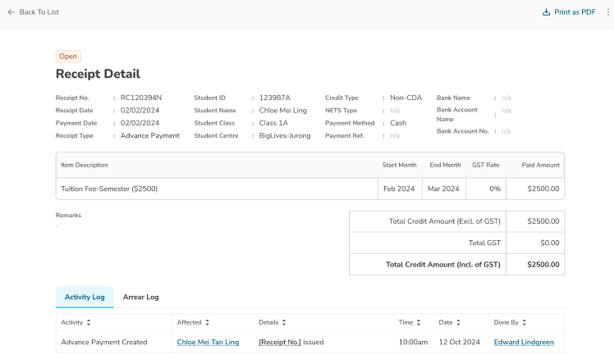614x364 pixels.
Task: Sort by the Affected column arrows
Action: tap(207, 322)
